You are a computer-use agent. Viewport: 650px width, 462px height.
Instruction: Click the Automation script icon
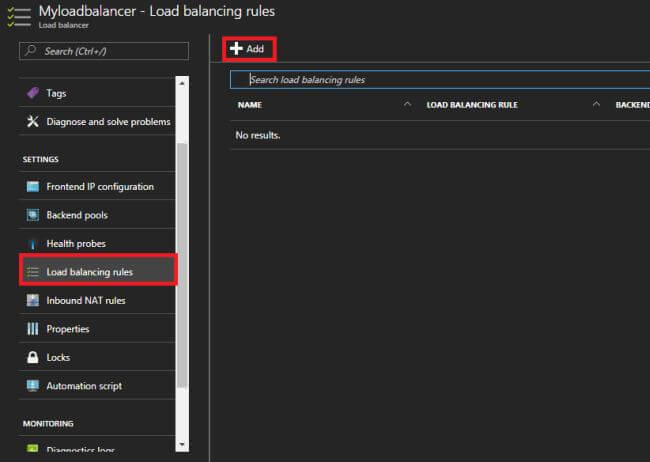click(x=33, y=386)
